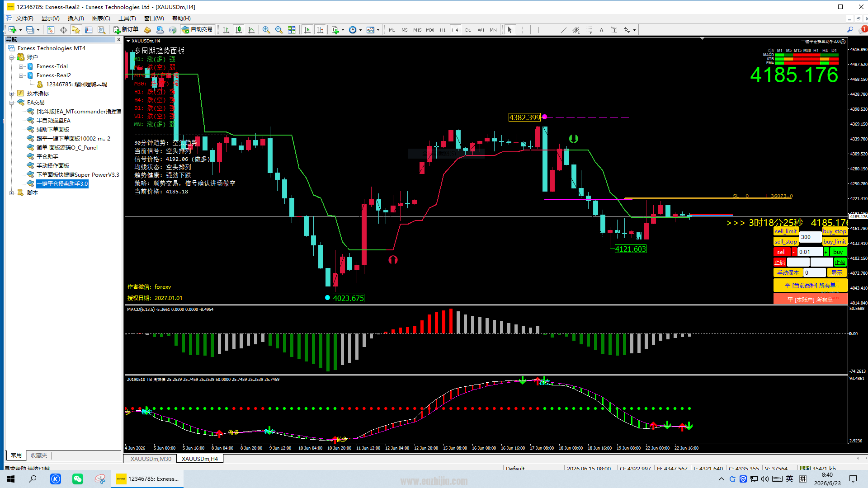Image resolution: width=868 pixels, height=488 pixels.
Task: Draw a trendline
Action: (x=563, y=30)
